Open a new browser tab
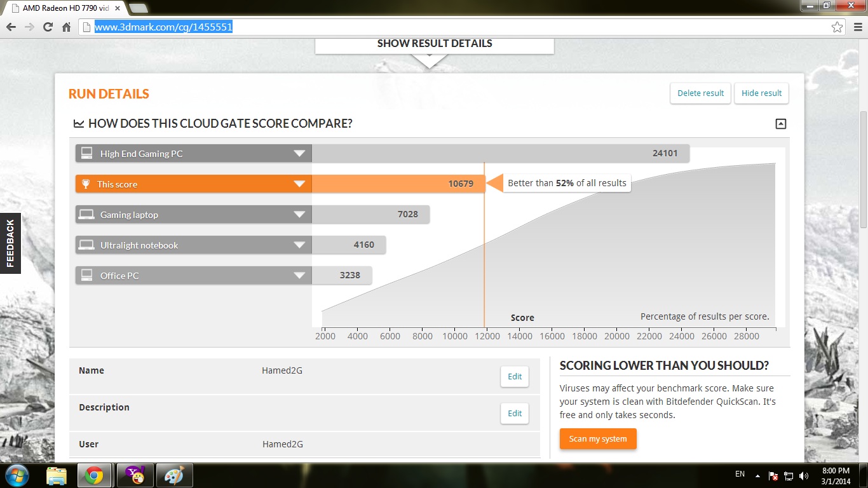The image size is (868, 488). point(138,8)
